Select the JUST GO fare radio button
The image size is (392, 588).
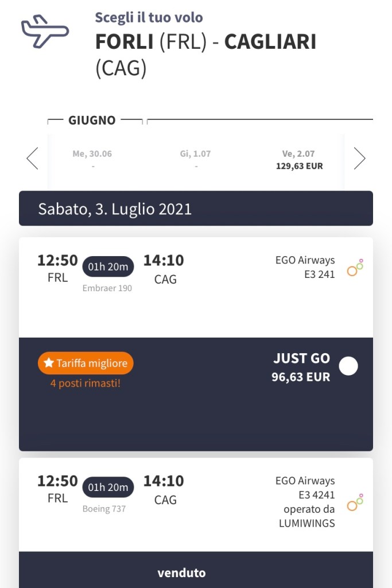point(348,366)
